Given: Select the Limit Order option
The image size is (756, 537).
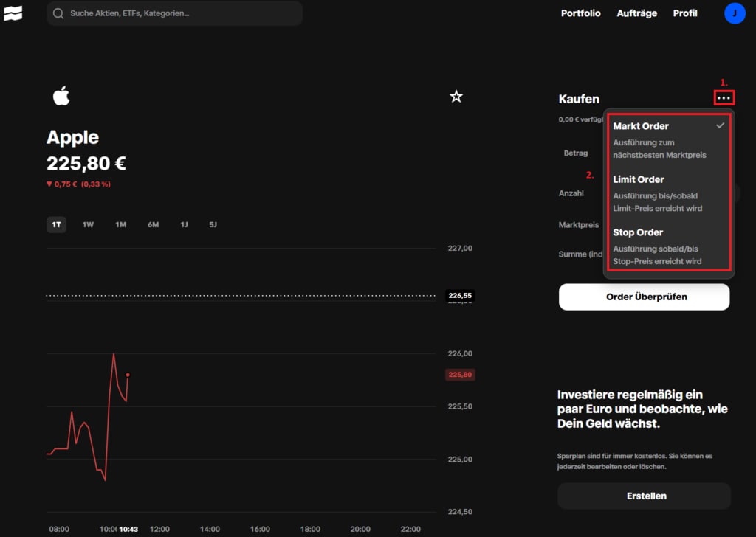Looking at the screenshot, I should click(639, 179).
